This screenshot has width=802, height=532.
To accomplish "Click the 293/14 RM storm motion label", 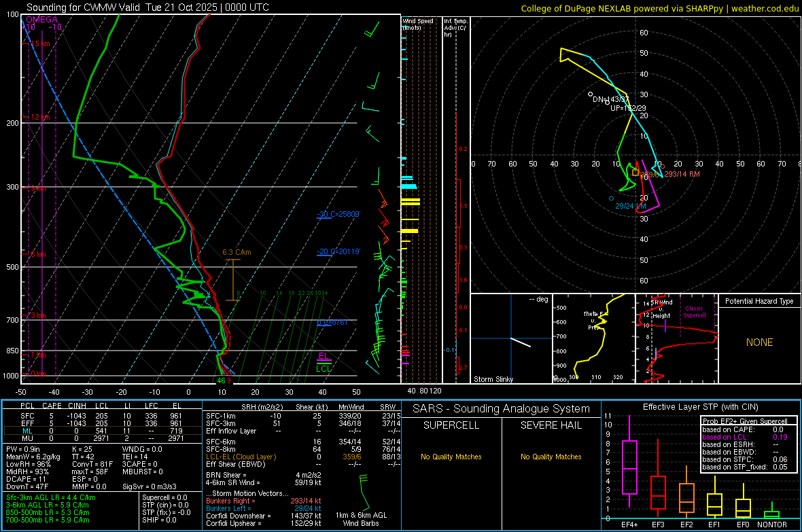I will tap(682, 174).
